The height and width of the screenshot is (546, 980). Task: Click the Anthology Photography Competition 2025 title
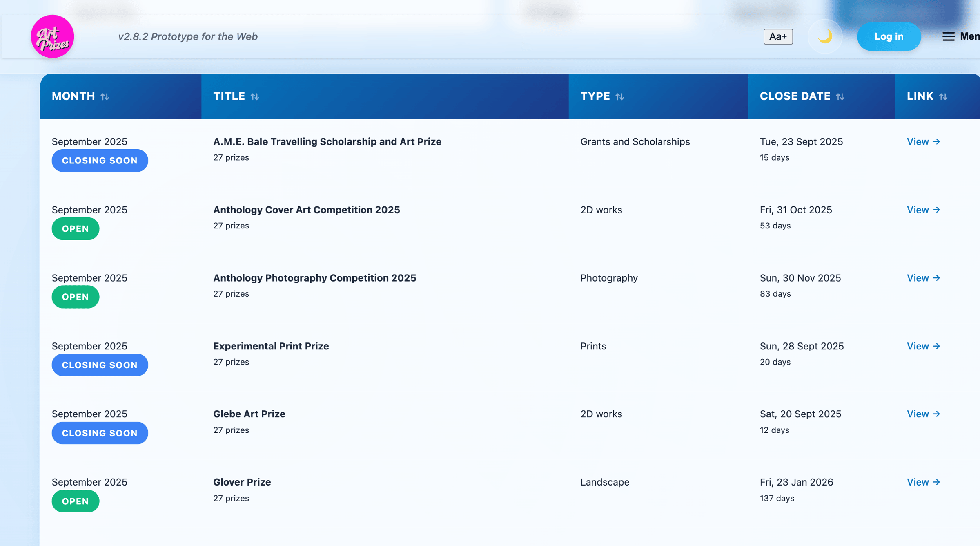point(314,278)
